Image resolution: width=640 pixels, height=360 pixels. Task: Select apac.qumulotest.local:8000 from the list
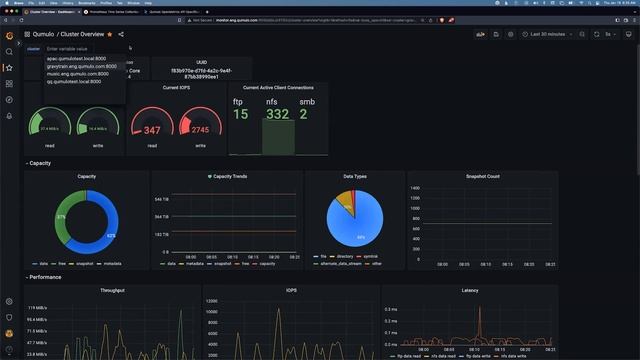[x=76, y=59]
